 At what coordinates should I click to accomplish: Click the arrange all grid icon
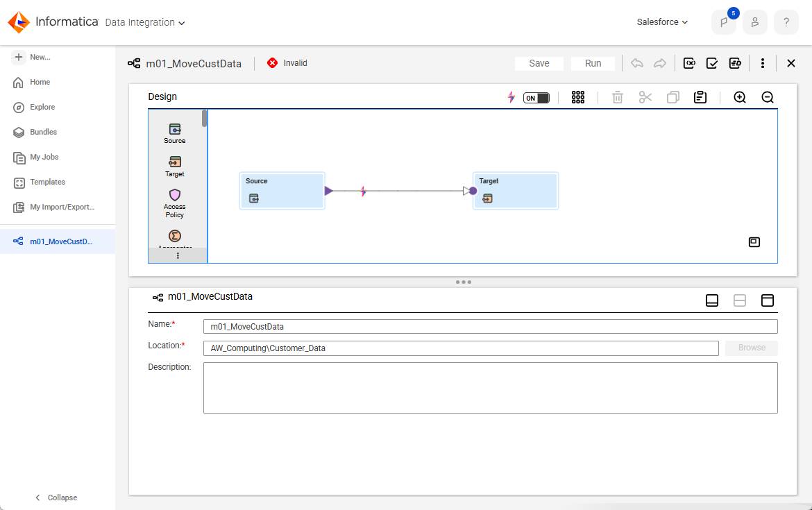(x=578, y=97)
